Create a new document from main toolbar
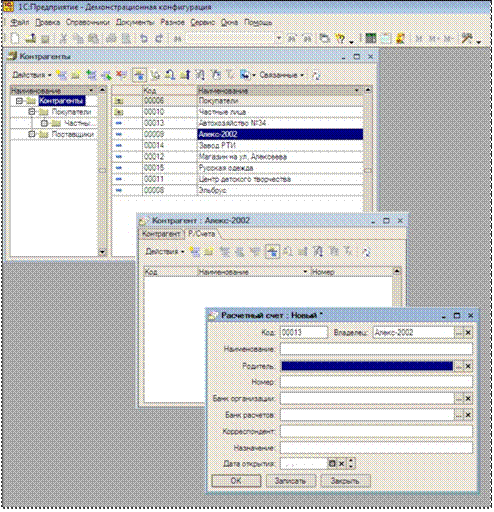This screenshot has width=494, height=512. 15,38
